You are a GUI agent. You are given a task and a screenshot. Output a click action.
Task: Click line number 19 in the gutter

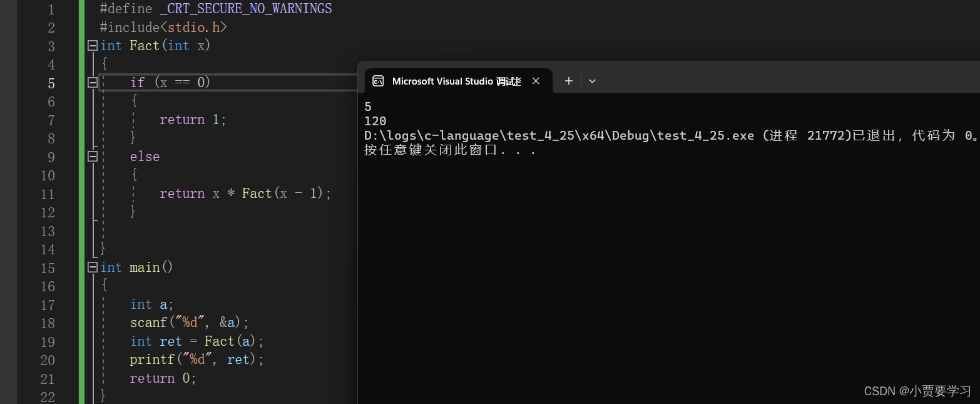(x=48, y=342)
